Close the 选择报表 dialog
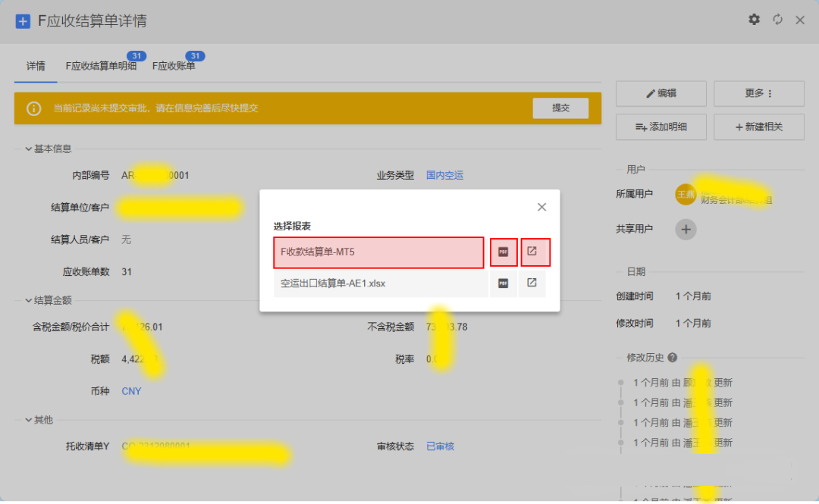Screen dimensions: 819x504 pos(541,207)
